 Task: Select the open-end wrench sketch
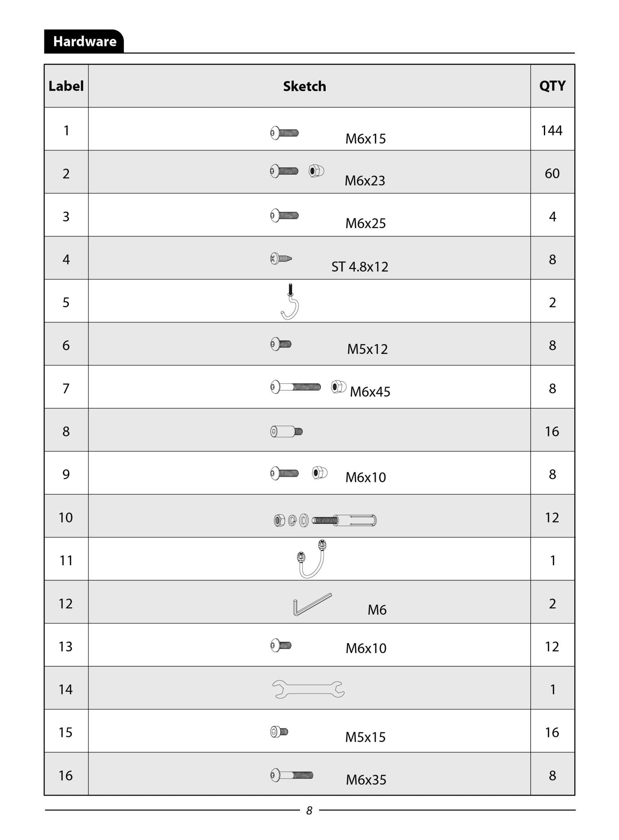(308, 689)
